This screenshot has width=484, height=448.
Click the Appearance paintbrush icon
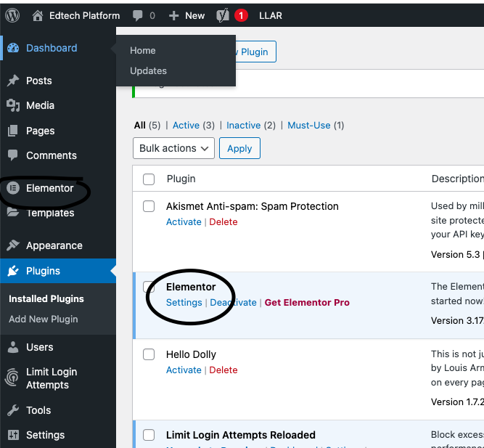[x=13, y=245]
